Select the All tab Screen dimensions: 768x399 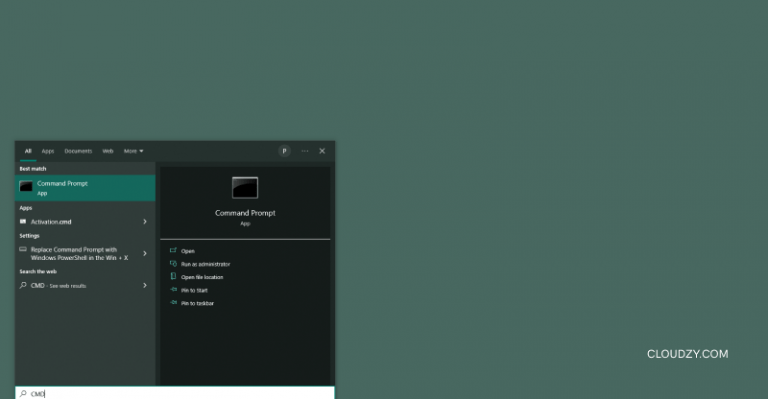click(28, 151)
